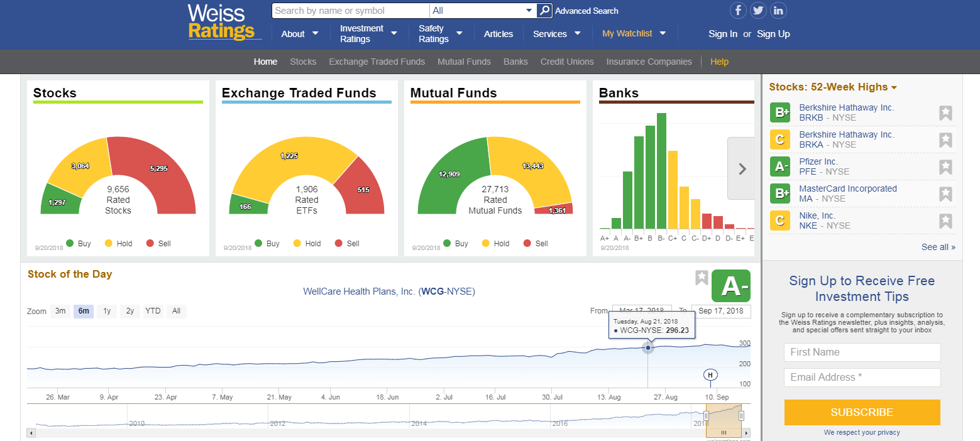Open the LinkedIn social icon
The width and height of the screenshot is (980, 441).
click(x=779, y=11)
